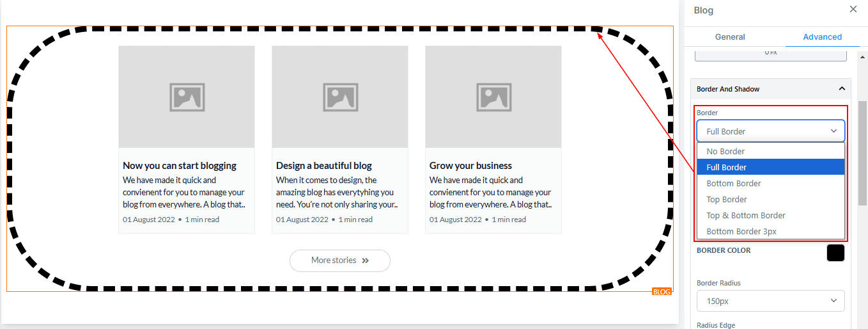Image resolution: width=868 pixels, height=329 pixels.
Task: Pick Top Border option
Action: 727,200
